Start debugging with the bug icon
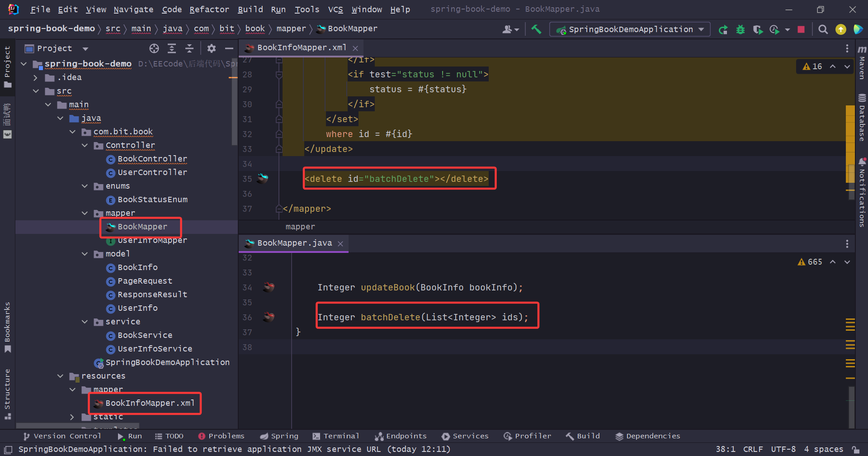This screenshot has width=868, height=456. (741, 30)
